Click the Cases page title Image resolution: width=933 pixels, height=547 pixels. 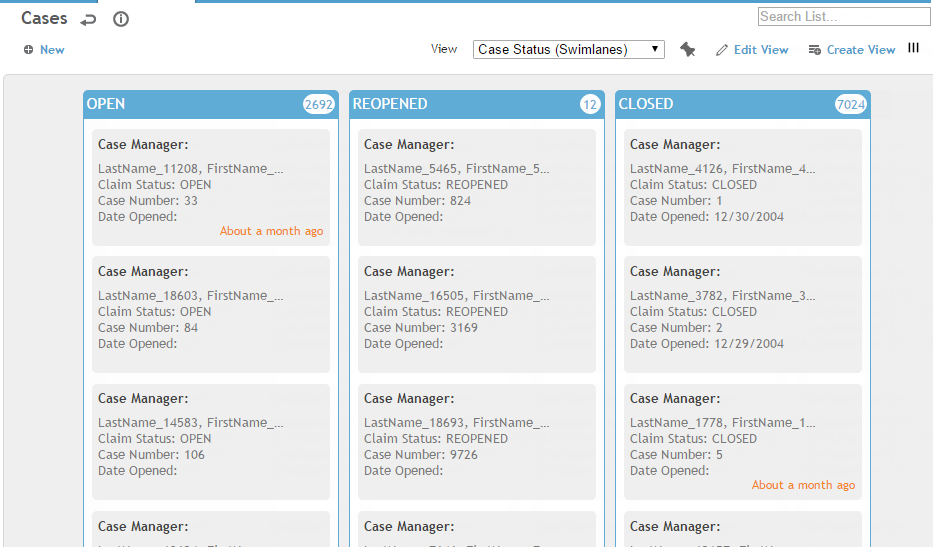44,18
